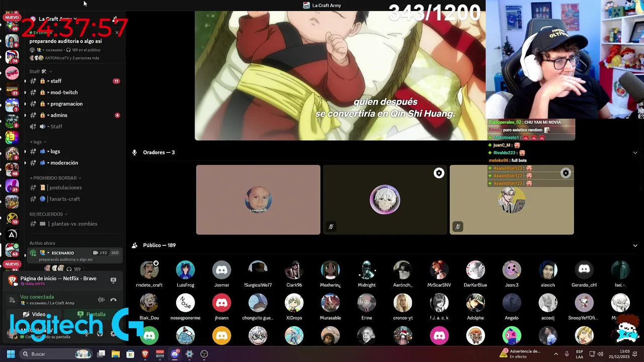
Task: Open rindete_craft's audience avatar
Action: (x=149, y=270)
